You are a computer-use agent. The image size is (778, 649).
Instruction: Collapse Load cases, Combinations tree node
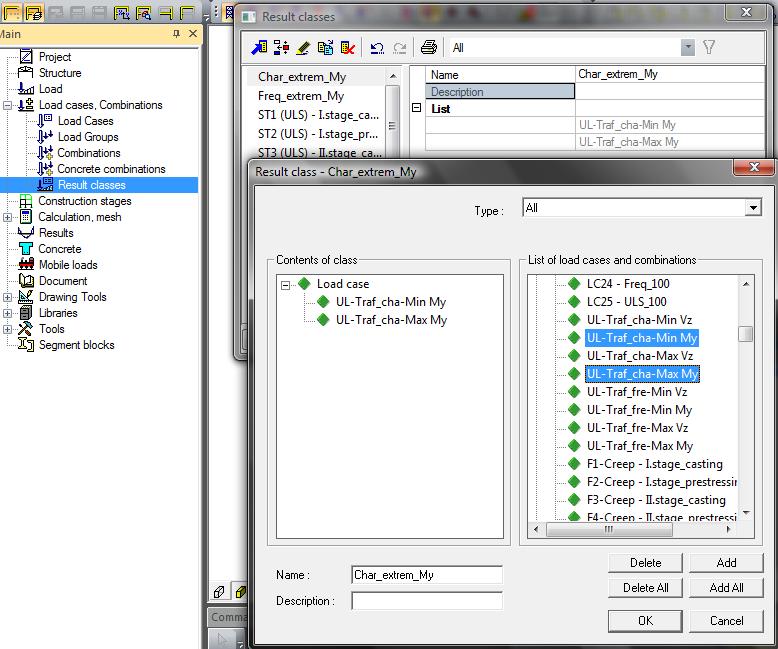pos(9,105)
